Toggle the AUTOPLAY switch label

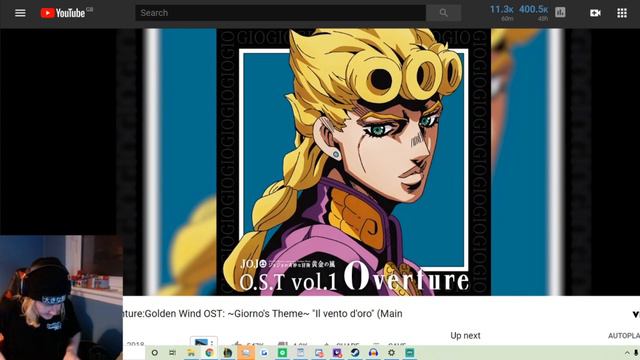coord(624,336)
